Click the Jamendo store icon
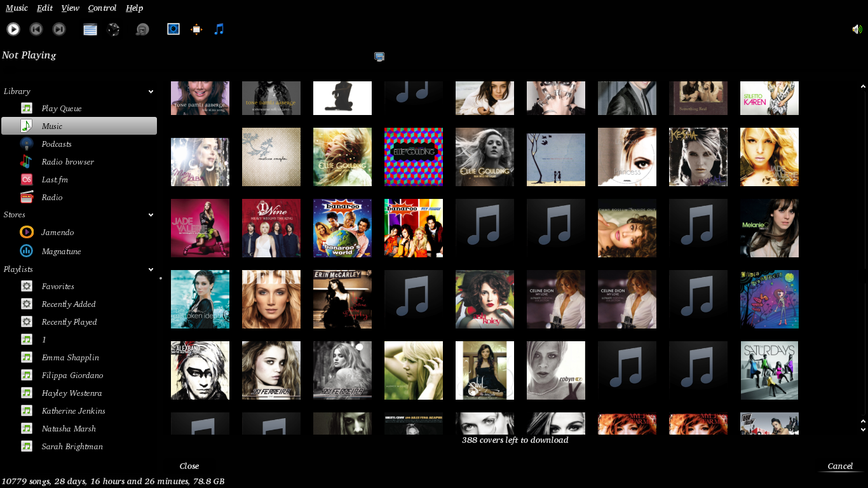Image resolution: width=868 pixels, height=488 pixels. (27, 233)
